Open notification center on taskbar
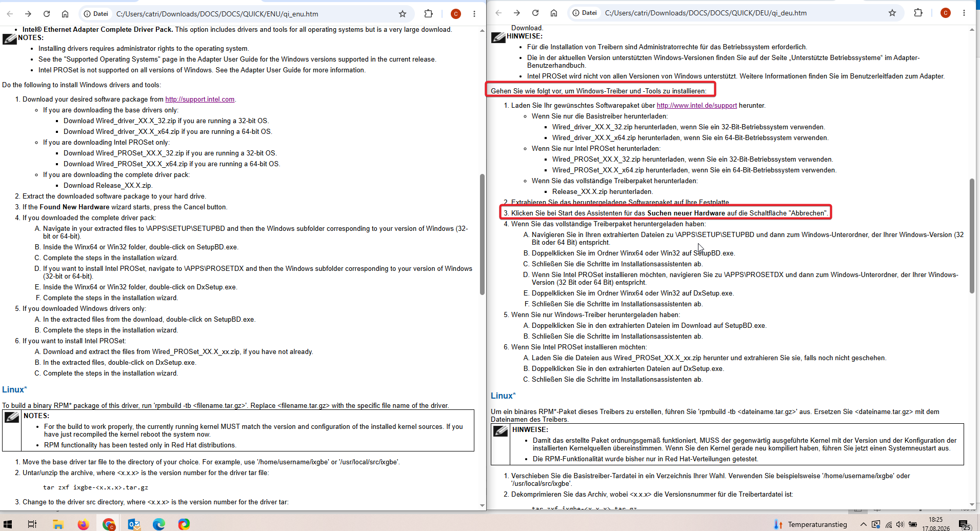Image resolution: width=980 pixels, height=531 pixels. (x=964, y=524)
